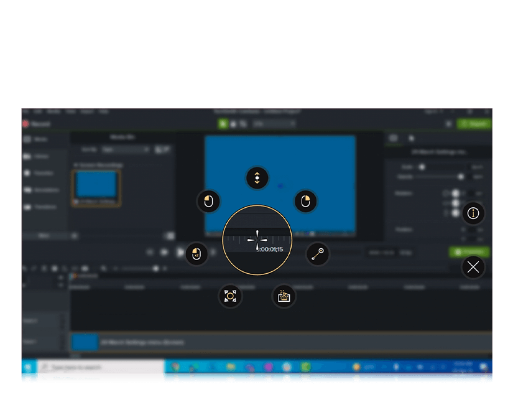Apply the left-click mouse effect

point(209,201)
